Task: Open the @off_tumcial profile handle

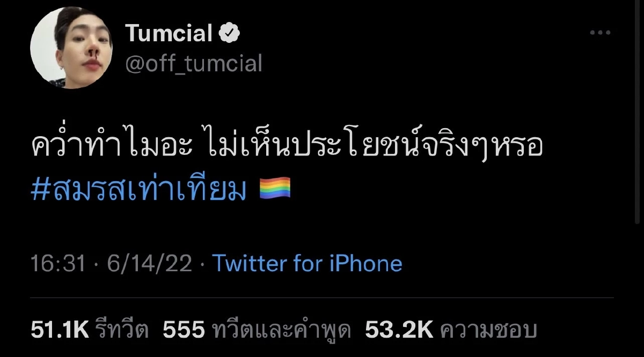Action: [193, 64]
